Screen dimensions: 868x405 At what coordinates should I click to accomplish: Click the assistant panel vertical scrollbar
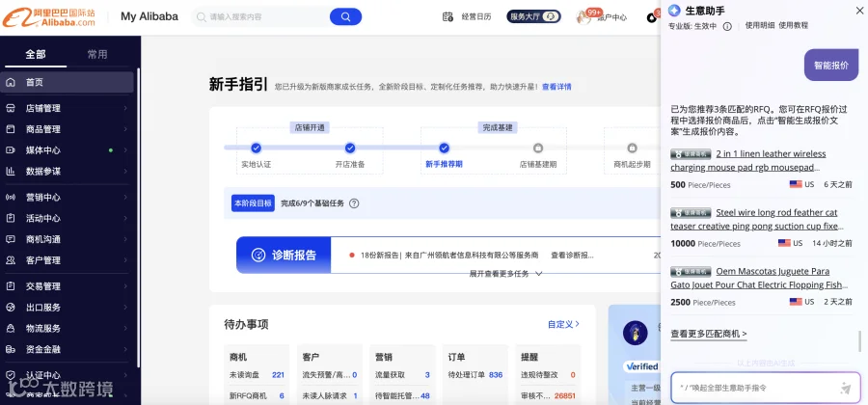(859, 341)
